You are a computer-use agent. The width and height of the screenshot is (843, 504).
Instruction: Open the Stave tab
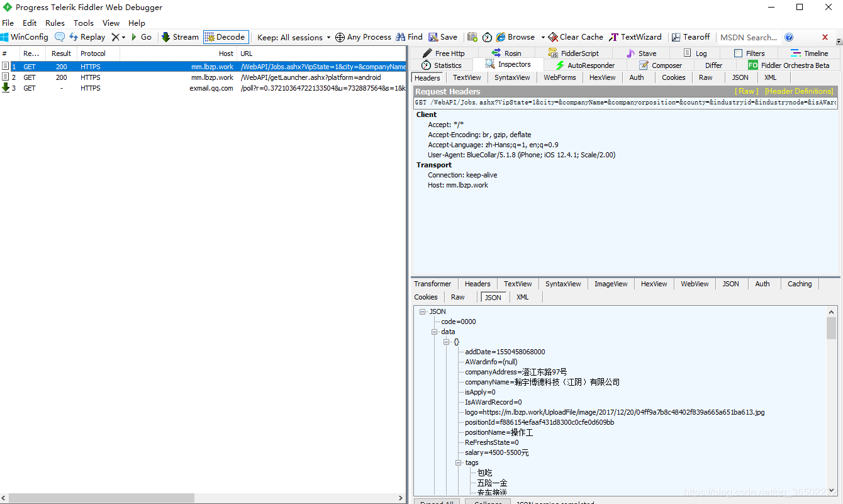pos(641,53)
